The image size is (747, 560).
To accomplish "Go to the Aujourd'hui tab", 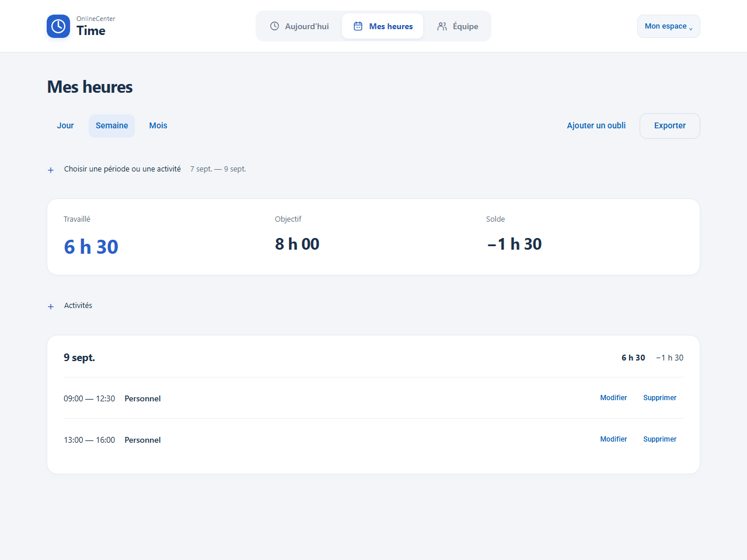I will click(300, 26).
